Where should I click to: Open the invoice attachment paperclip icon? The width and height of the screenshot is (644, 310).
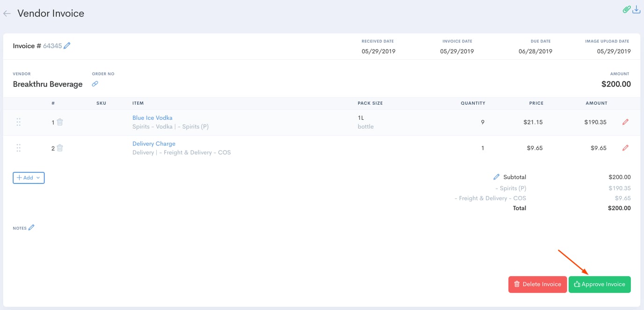[x=626, y=9]
